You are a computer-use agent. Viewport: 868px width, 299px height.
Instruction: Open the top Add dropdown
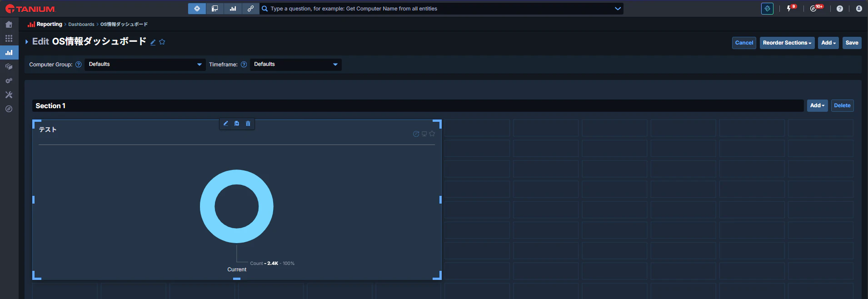coord(828,43)
